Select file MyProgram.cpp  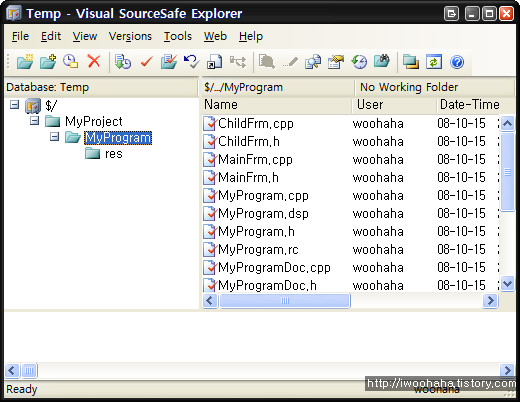[x=263, y=195]
